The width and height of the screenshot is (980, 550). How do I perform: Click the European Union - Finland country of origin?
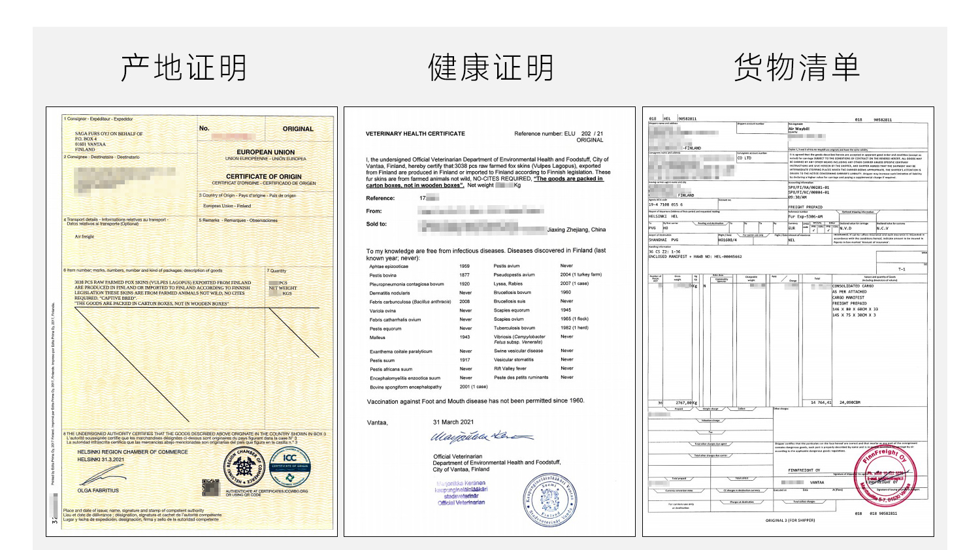pos(227,206)
